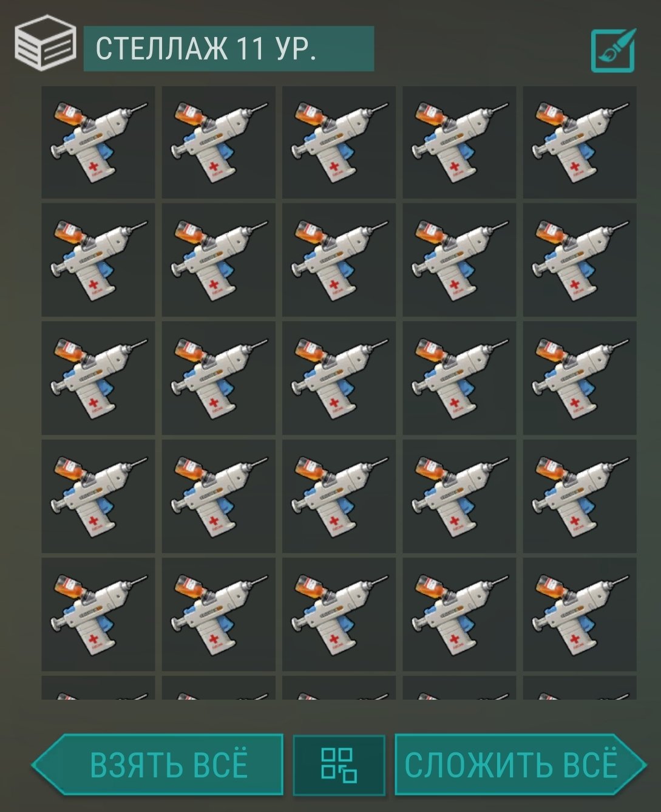Select injector in third row, third column
The height and width of the screenshot is (812, 661).
[x=339, y=378]
